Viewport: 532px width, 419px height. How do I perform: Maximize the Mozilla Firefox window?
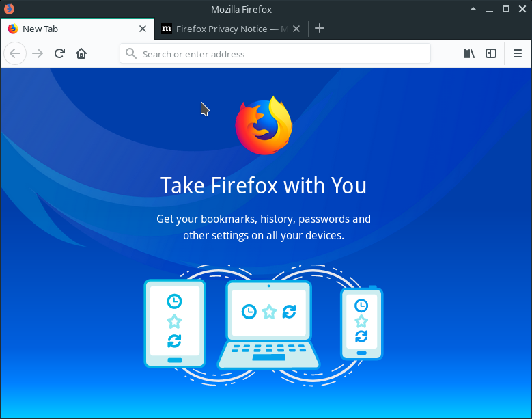[506, 9]
